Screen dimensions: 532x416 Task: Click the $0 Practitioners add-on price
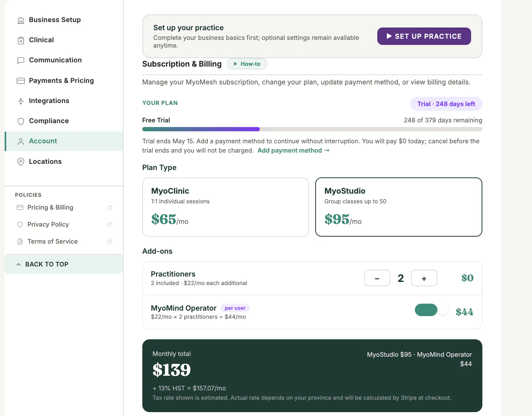tap(468, 278)
